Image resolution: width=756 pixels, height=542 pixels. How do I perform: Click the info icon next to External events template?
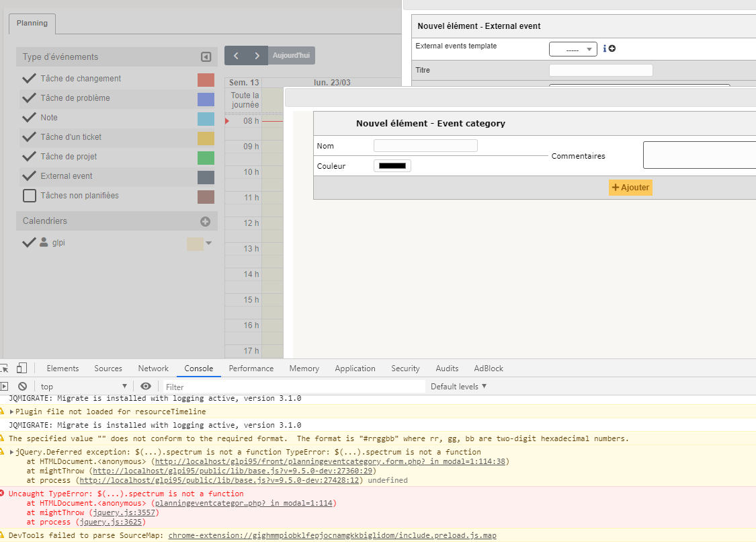(605, 48)
